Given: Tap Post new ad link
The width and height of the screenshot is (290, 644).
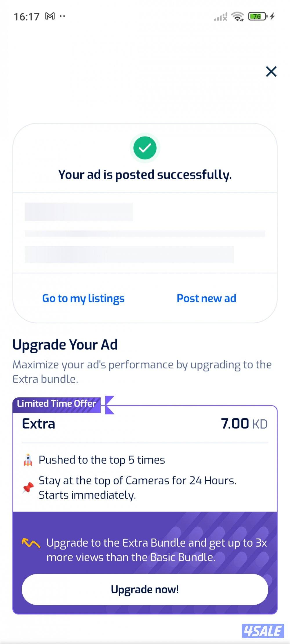Looking at the screenshot, I should click(x=206, y=298).
